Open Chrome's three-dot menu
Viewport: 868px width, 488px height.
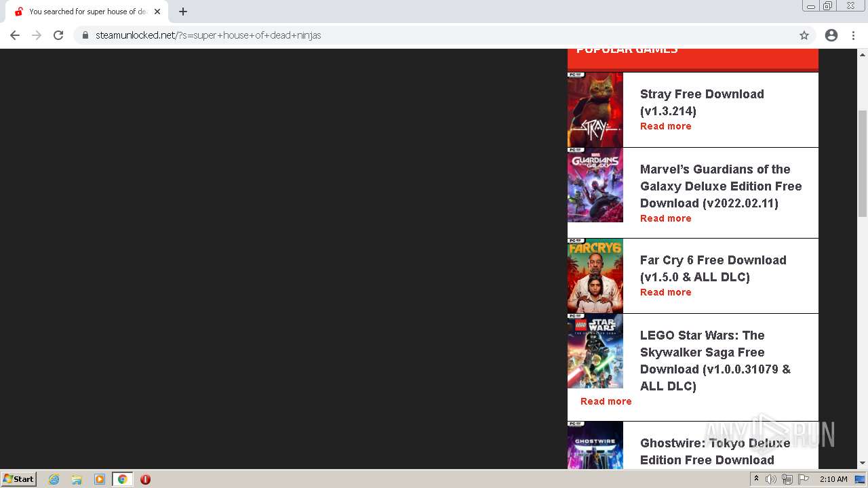point(853,35)
